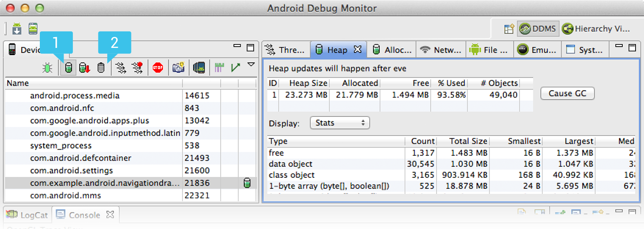Click the trash can Cause GC icon
Screen dimensions: 644x229
point(100,68)
